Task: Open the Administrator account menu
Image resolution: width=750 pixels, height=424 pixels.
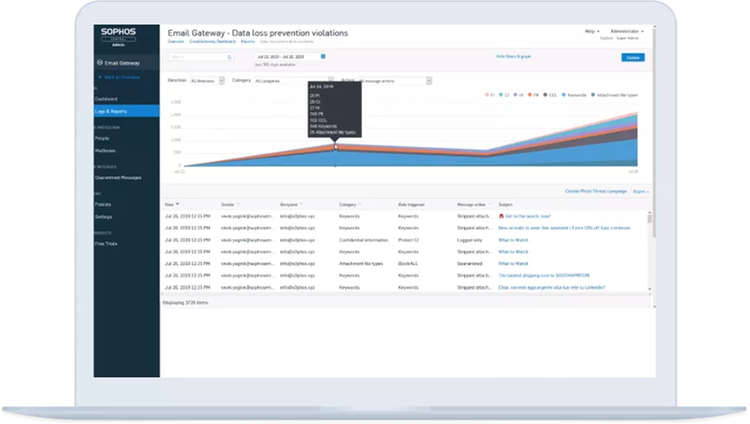Action: [627, 31]
